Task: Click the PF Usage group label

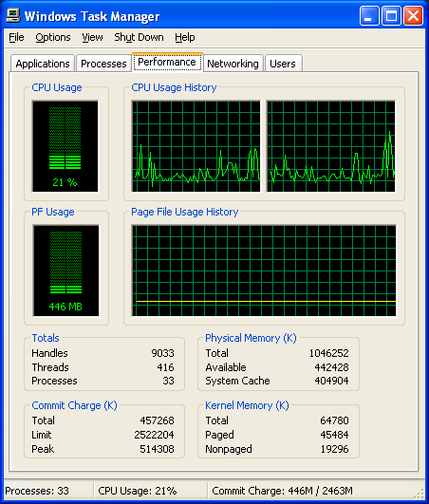Action: [53, 212]
